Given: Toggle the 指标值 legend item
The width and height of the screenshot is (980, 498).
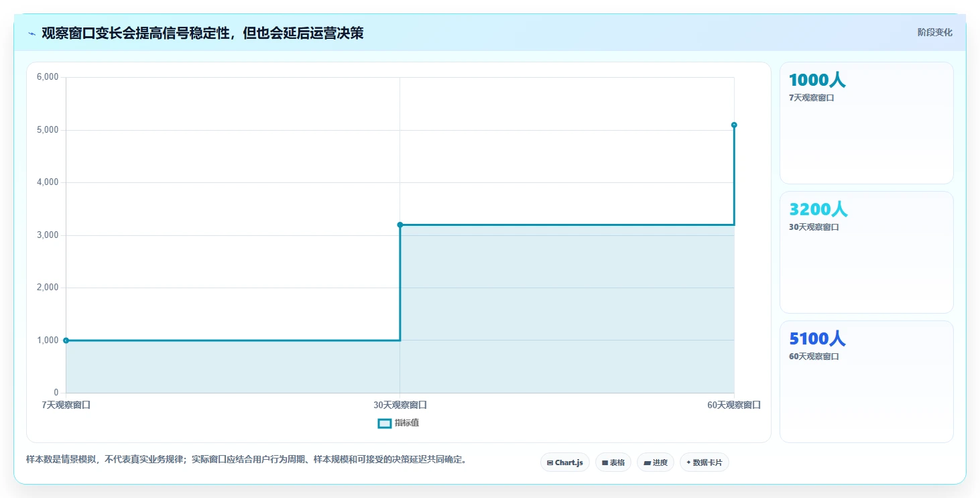Looking at the screenshot, I should (x=399, y=423).
